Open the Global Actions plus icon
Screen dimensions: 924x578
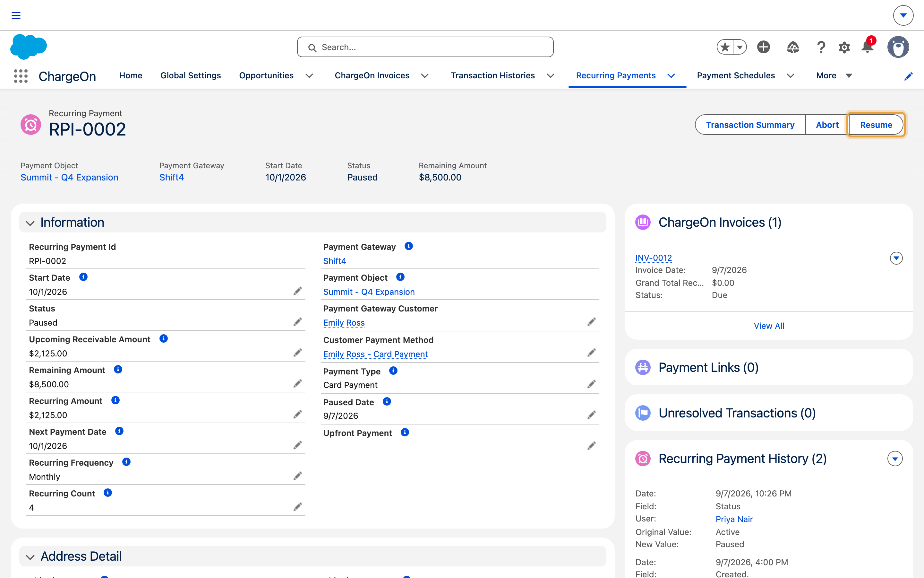tap(764, 47)
